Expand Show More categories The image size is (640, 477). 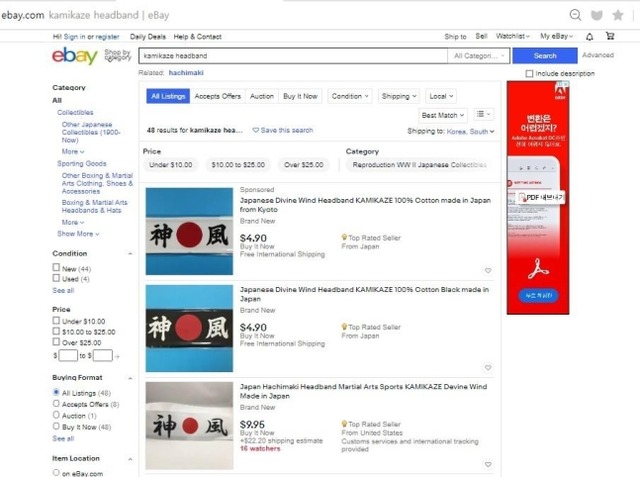78,234
